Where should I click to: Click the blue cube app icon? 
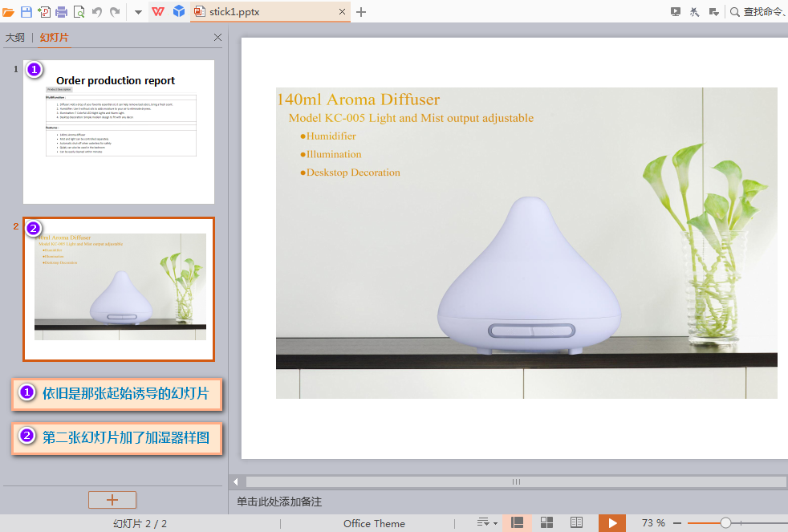[179, 11]
